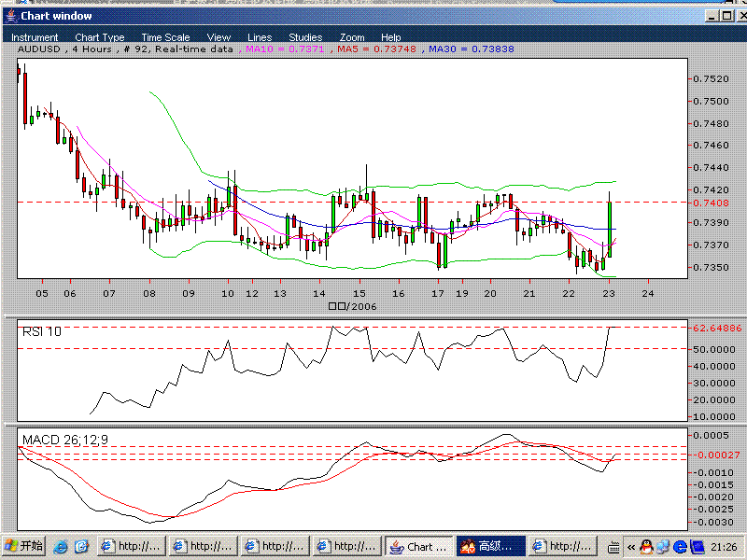
Task: Click the MA10 = 0.7371 label
Action: point(285,49)
